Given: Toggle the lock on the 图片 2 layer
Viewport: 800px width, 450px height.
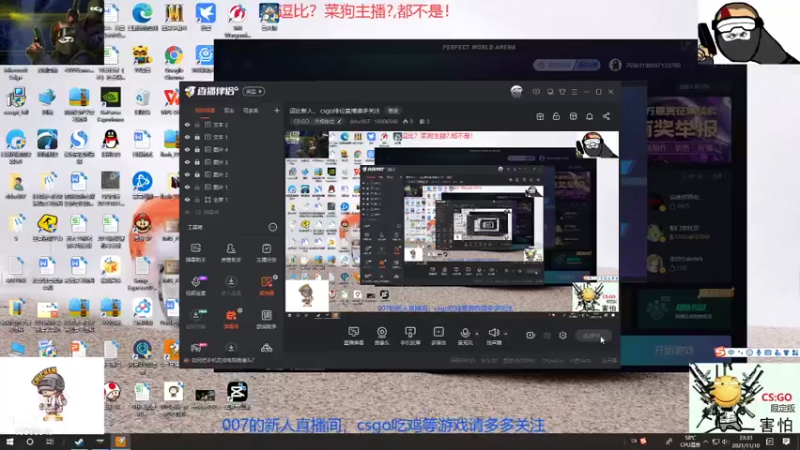Looking at the screenshot, I should pos(197,174).
